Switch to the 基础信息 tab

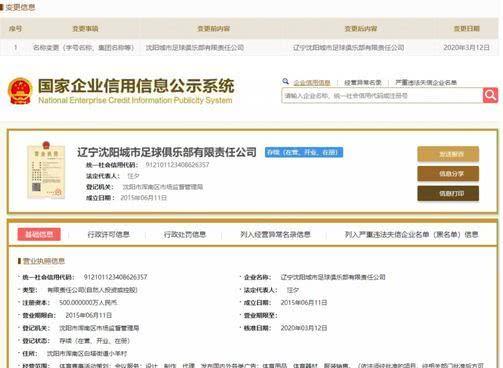click(x=39, y=234)
